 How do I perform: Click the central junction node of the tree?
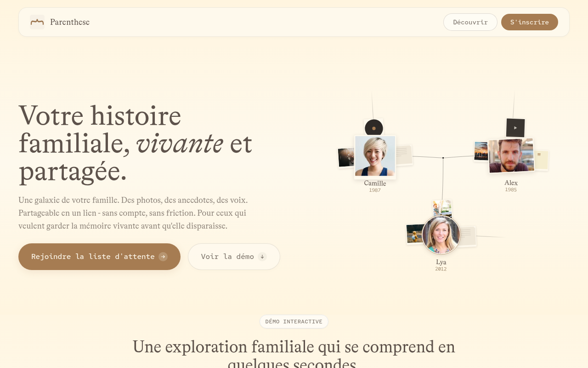click(x=443, y=158)
